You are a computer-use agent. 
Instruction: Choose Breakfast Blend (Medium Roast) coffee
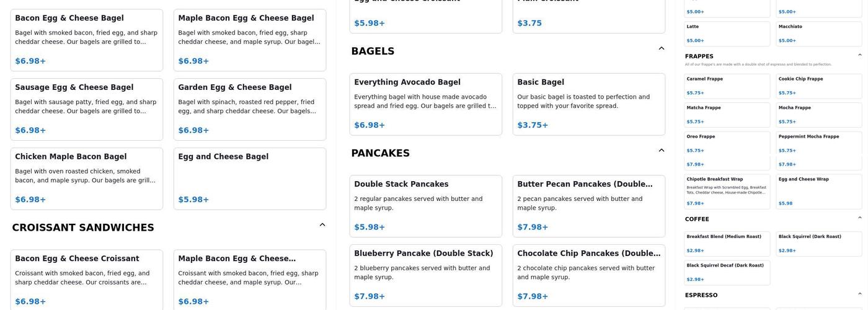pos(727,244)
